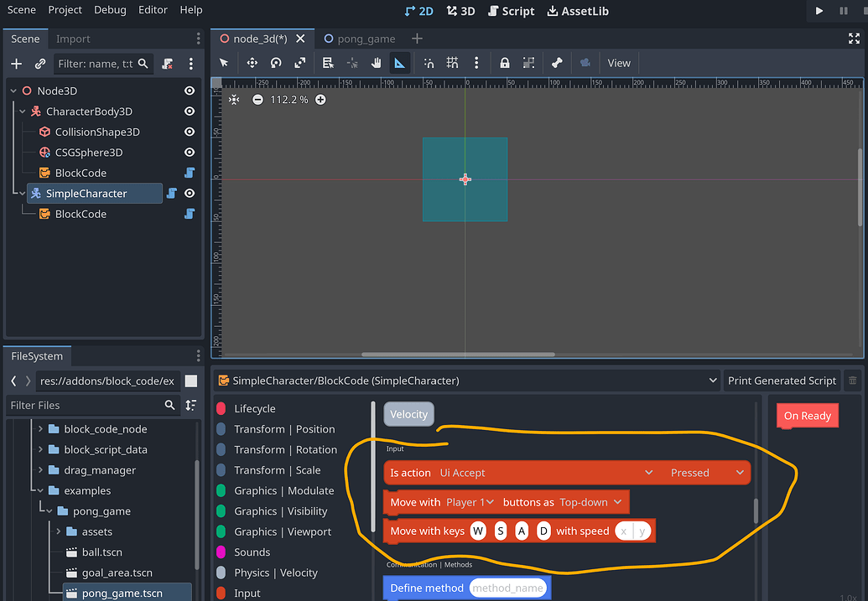
Task: Open the AssetLib workspace
Action: 578,11
